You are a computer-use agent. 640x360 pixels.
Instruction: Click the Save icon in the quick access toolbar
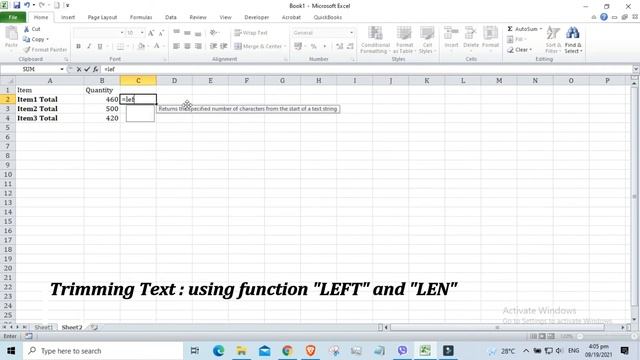point(16,5)
